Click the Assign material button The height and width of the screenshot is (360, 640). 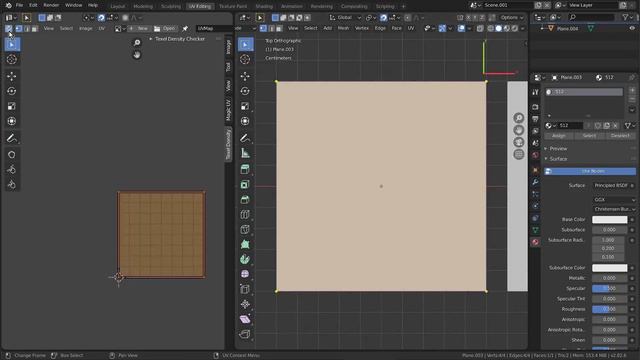559,136
